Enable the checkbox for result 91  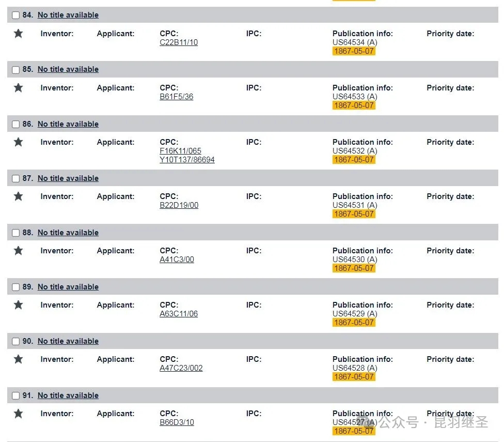15,395
